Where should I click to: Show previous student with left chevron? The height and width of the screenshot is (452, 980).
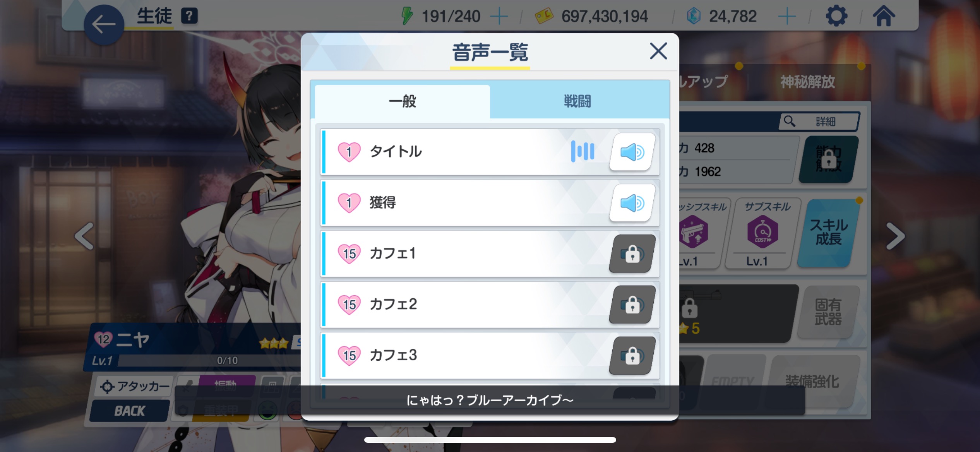[84, 236]
